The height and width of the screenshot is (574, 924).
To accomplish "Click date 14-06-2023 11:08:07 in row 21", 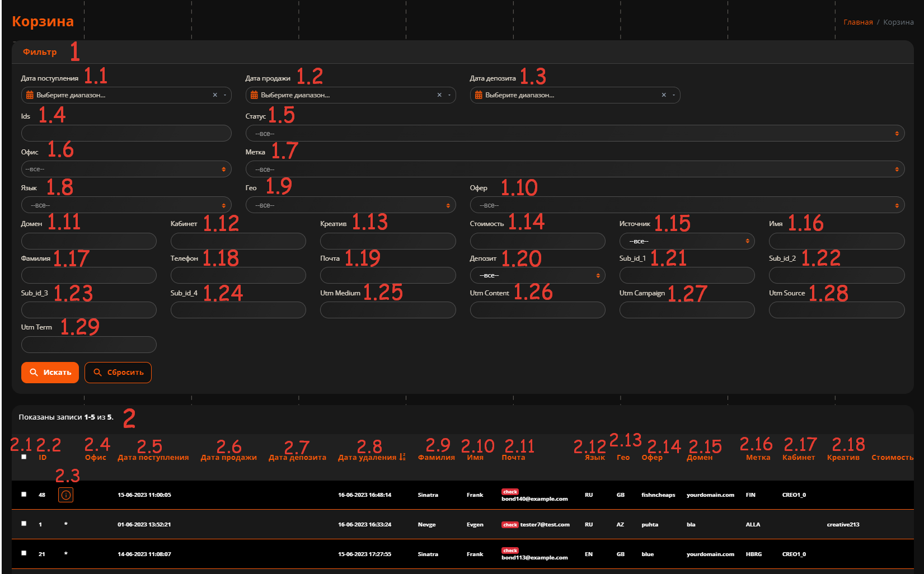I will click(144, 554).
